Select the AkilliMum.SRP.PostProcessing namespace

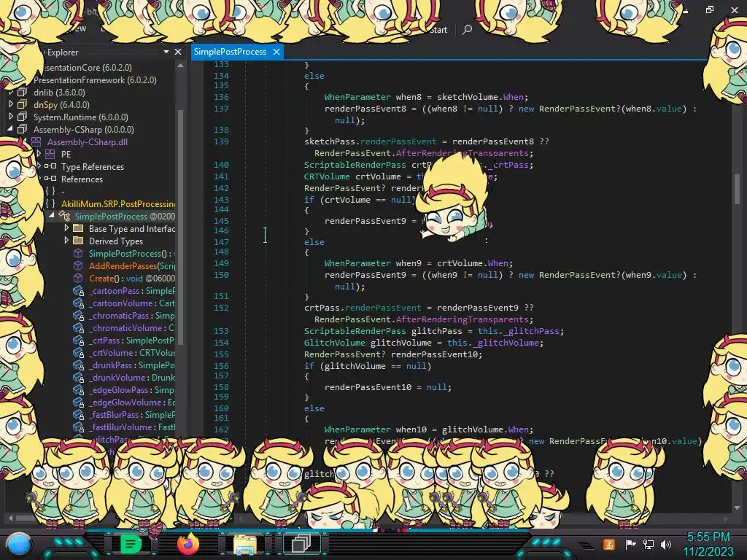click(118, 203)
